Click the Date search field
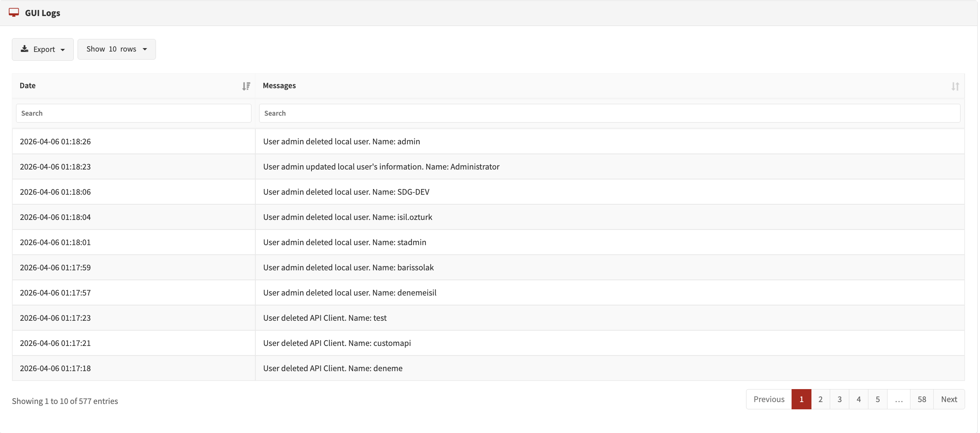Viewport: 980px width, 433px height. click(x=133, y=113)
